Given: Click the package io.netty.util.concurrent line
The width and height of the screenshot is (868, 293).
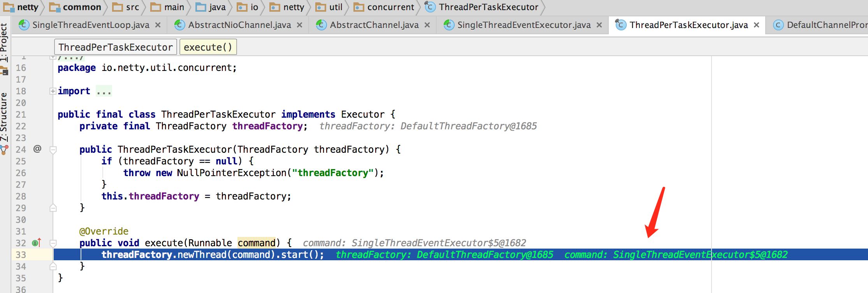Looking at the screenshot, I should 147,68.
